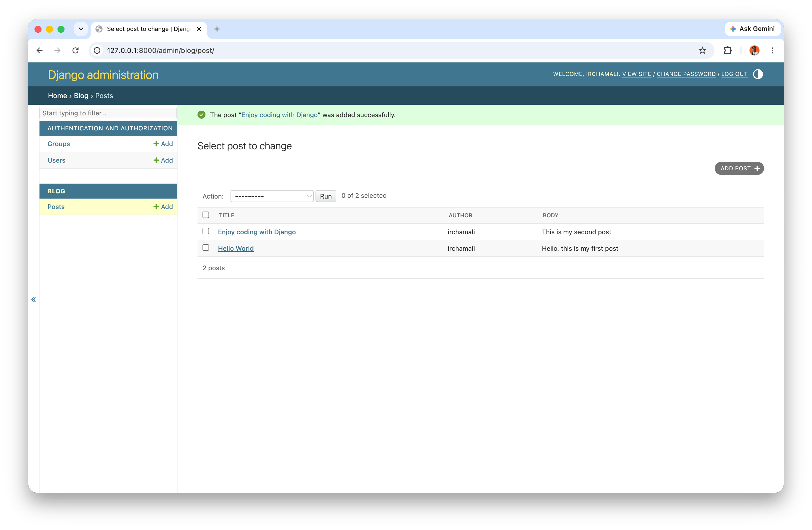Image resolution: width=812 pixels, height=530 pixels.
Task: Click the AUTHOR column header
Action: [460, 215]
